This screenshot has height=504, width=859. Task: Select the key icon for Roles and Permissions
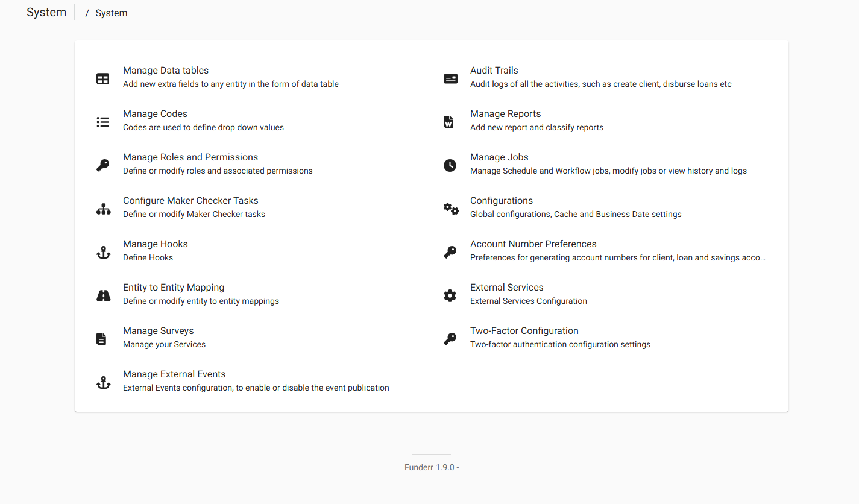pyautogui.click(x=103, y=165)
